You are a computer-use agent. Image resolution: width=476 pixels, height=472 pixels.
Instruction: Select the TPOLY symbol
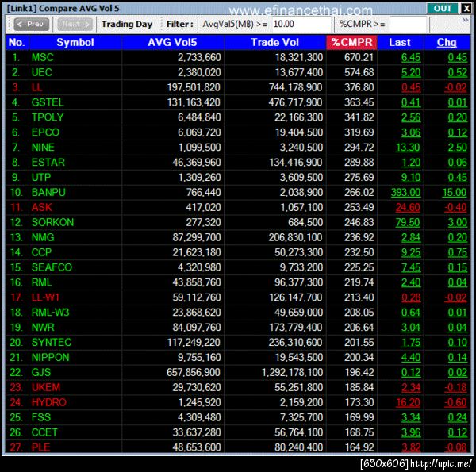48,117
